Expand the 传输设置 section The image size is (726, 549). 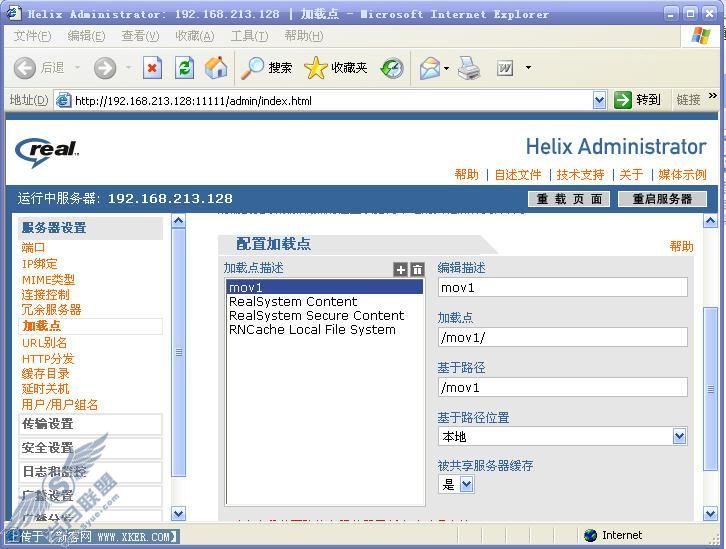pos(90,424)
